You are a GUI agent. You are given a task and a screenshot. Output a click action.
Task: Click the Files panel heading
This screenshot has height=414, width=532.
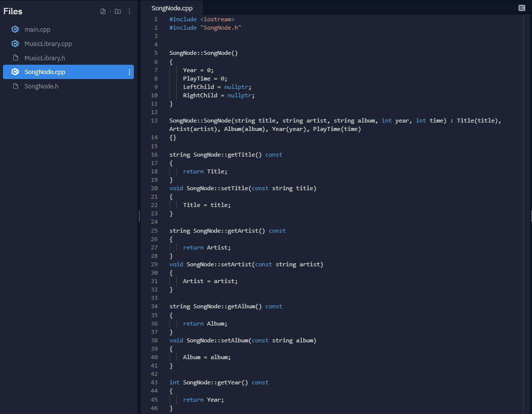[13, 11]
